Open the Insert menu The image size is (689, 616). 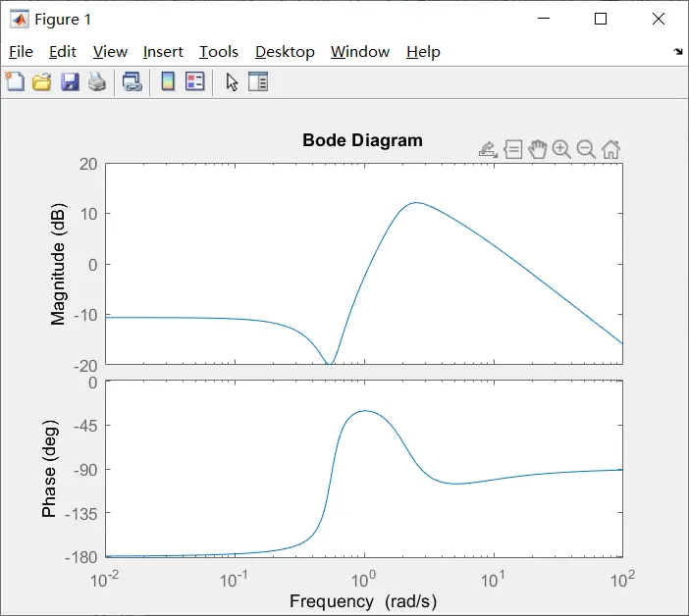(x=163, y=52)
